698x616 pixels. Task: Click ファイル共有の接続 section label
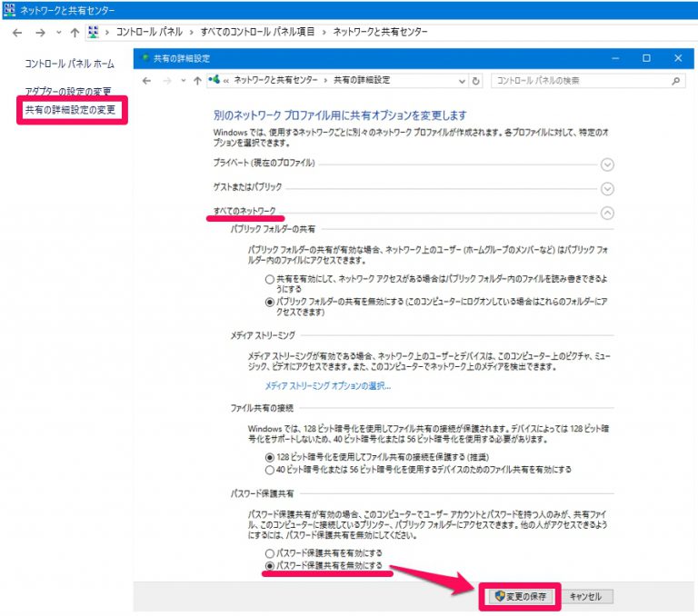pyautogui.click(x=262, y=408)
